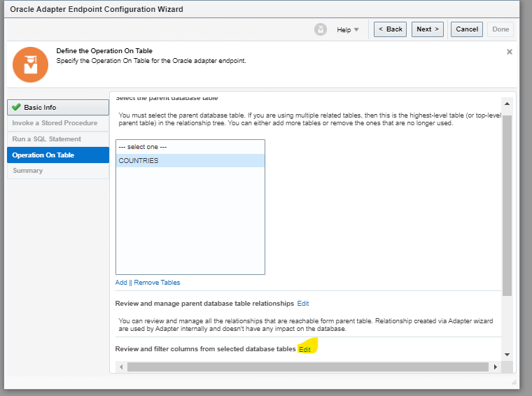Edit the filter columns from selected tables
This screenshot has height=396, width=532.
(x=304, y=349)
